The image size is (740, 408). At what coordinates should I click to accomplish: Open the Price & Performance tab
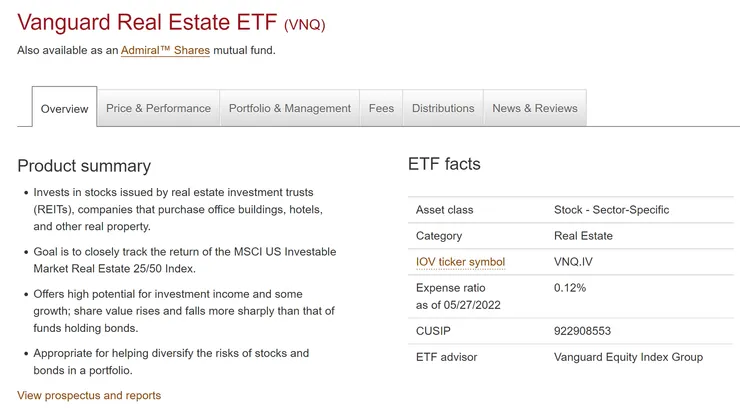[x=158, y=108]
